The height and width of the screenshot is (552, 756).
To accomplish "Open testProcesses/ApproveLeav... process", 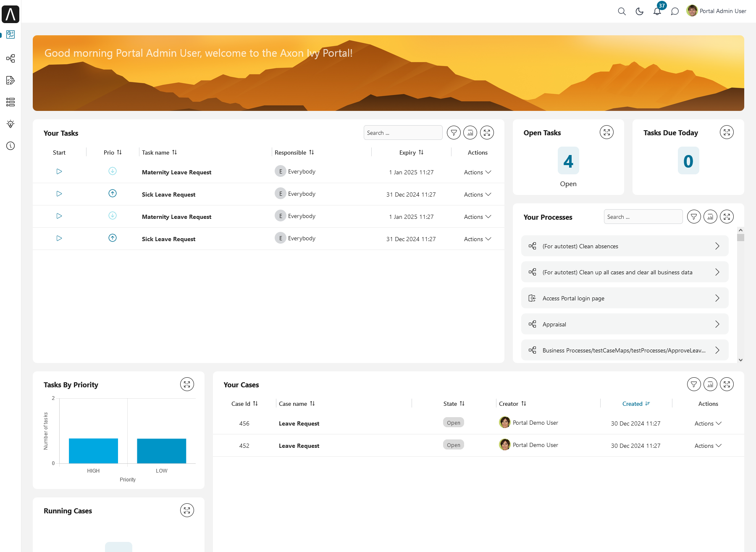I will pos(625,350).
